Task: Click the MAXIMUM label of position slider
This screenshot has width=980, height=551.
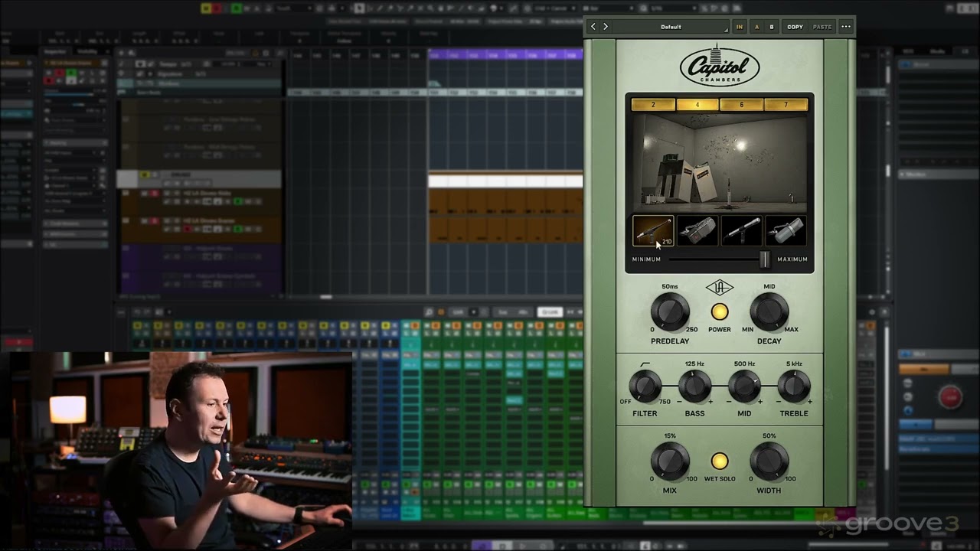Action: 792,259
